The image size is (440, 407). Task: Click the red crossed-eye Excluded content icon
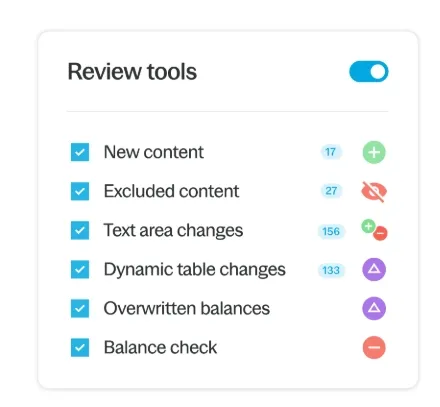(x=374, y=191)
